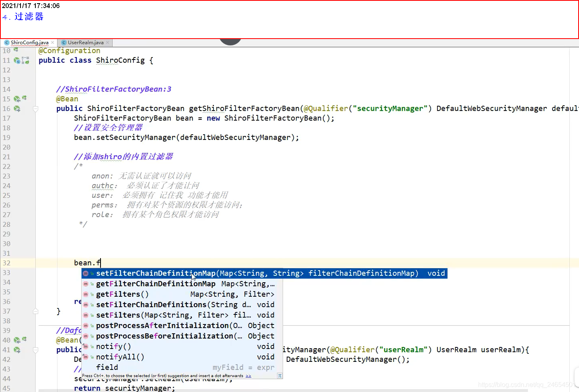Choose setFilterChainDefinitions in the completion popup
The height and width of the screenshot is (392, 579).
pyautogui.click(x=182, y=305)
